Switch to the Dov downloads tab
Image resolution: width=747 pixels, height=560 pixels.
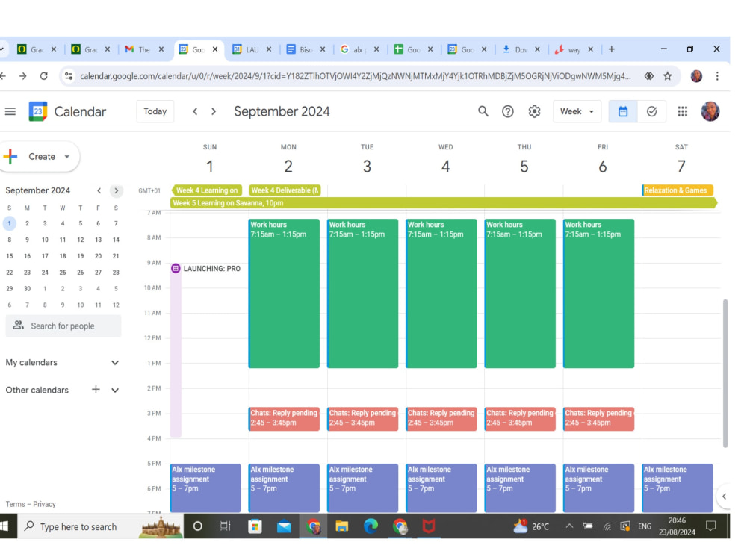point(521,49)
